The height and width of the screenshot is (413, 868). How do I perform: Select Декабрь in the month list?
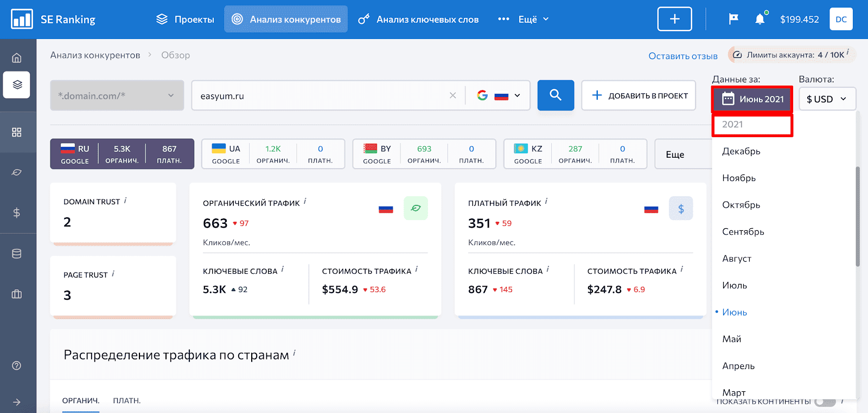pos(741,151)
